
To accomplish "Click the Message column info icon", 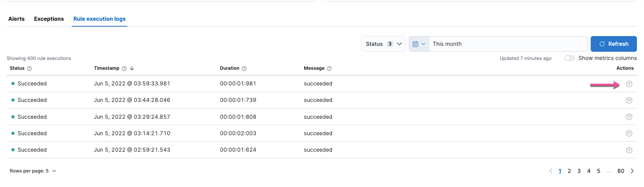I will [x=329, y=69].
